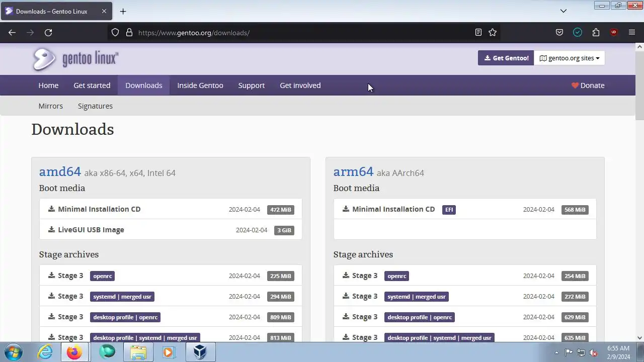Open a new tab with plus button
This screenshot has width=644, height=362.
(123, 11)
